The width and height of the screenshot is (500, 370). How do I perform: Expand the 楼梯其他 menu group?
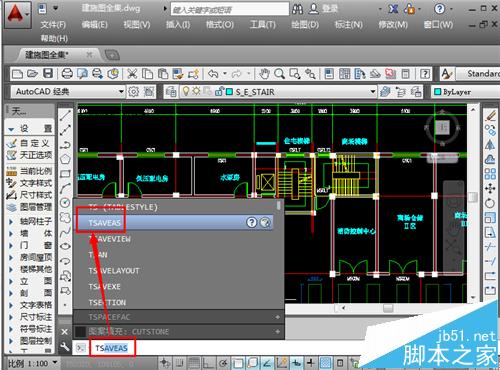click(11, 269)
